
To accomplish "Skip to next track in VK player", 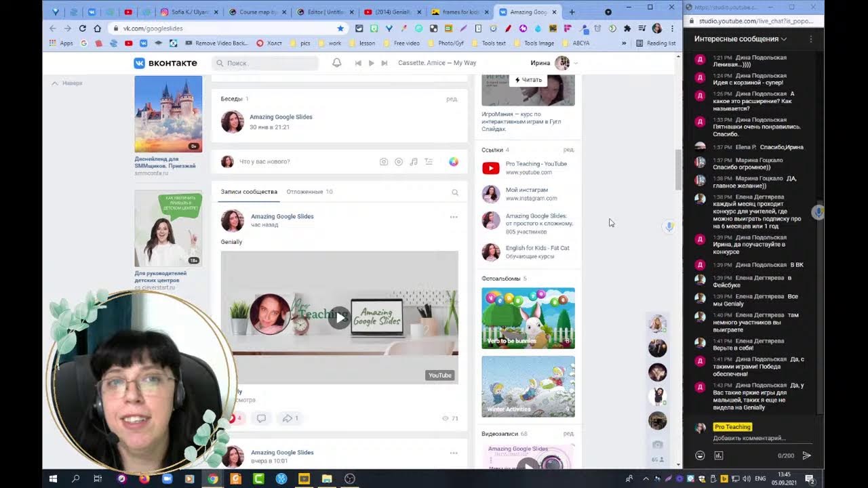I will (384, 63).
